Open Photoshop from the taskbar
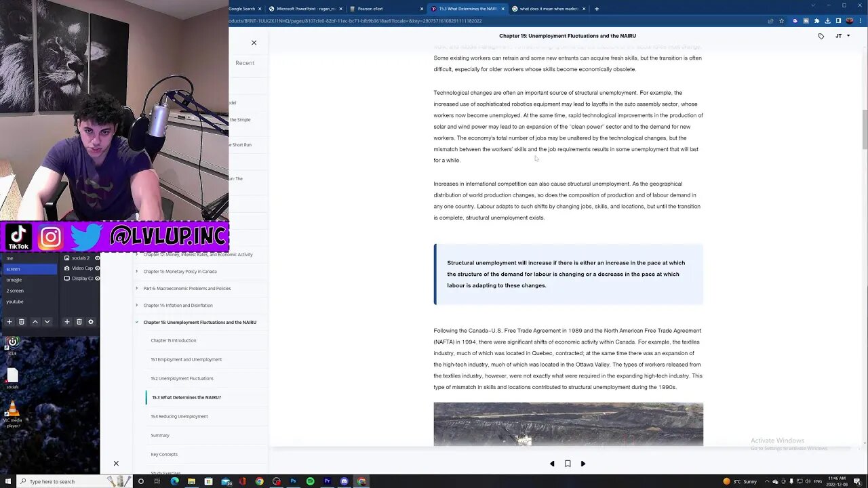 click(x=294, y=481)
